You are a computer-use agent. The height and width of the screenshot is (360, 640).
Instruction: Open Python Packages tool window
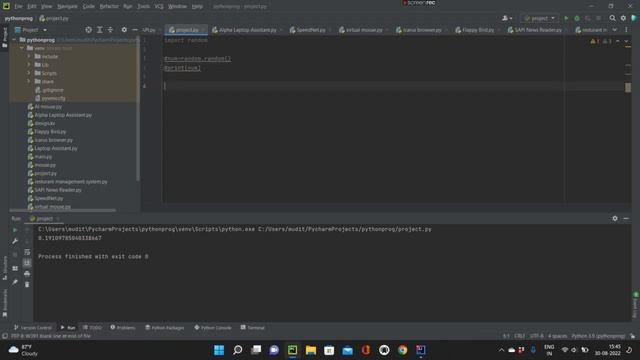(x=165, y=327)
